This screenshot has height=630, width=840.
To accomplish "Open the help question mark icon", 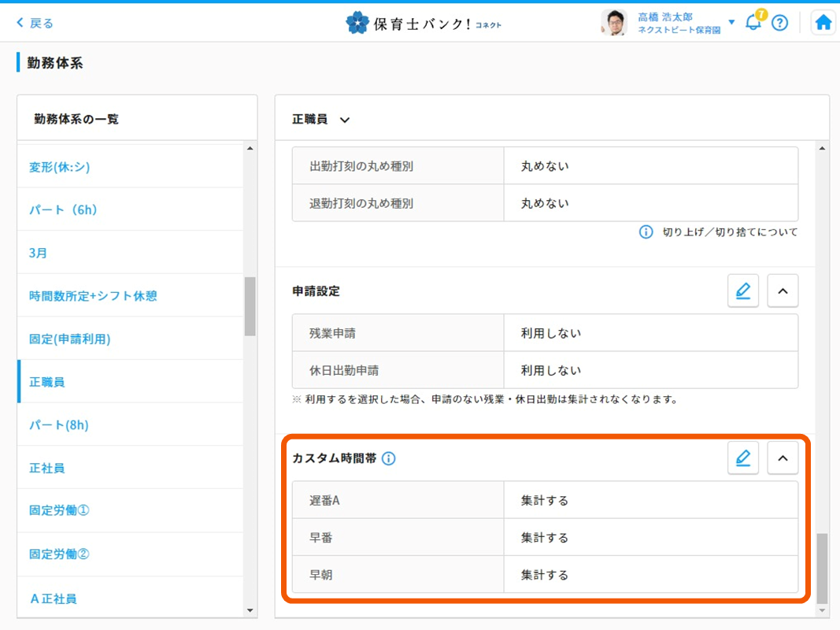I will pos(779,23).
